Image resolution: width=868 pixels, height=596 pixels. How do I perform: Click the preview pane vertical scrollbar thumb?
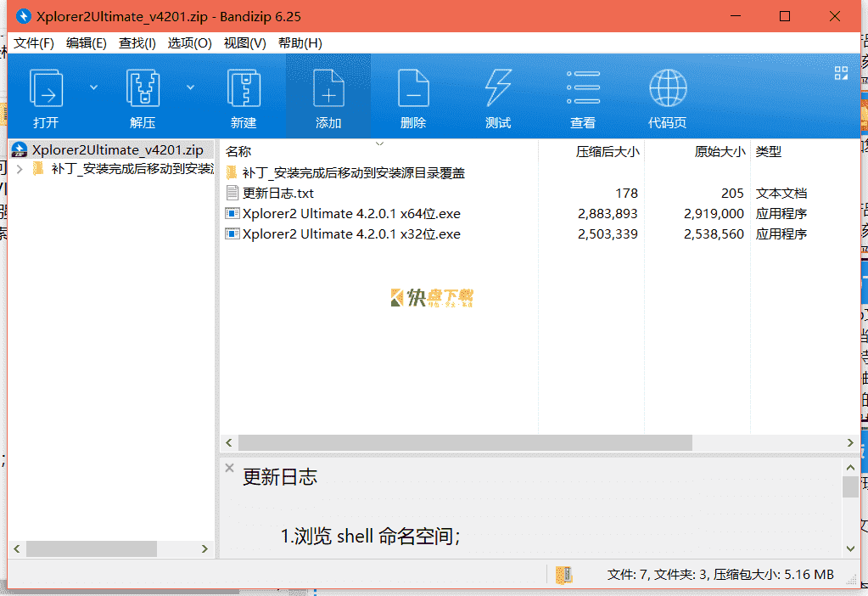pos(850,486)
